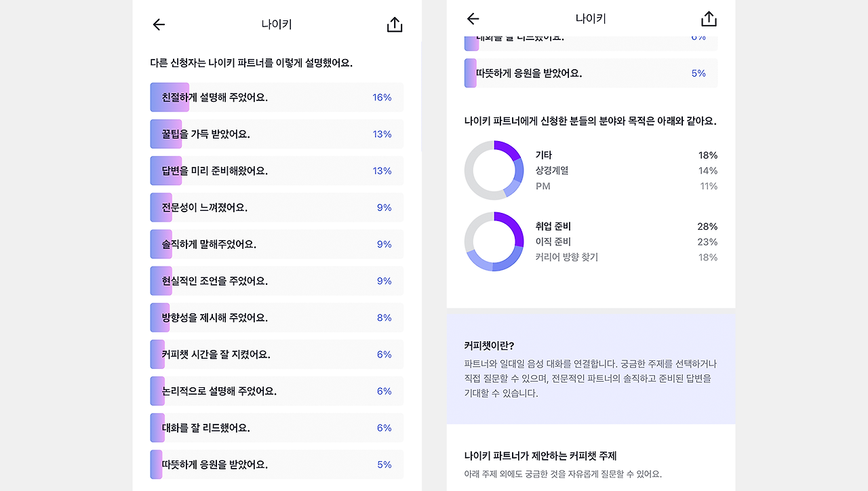The width and height of the screenshot is (868, 491).
Task: Tap the PM 11% category label
Action: pyautogui.click(x=624, y=186)
